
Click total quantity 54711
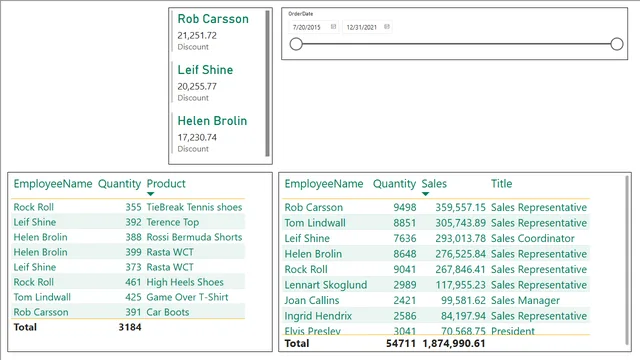click(x=401, y=344)
